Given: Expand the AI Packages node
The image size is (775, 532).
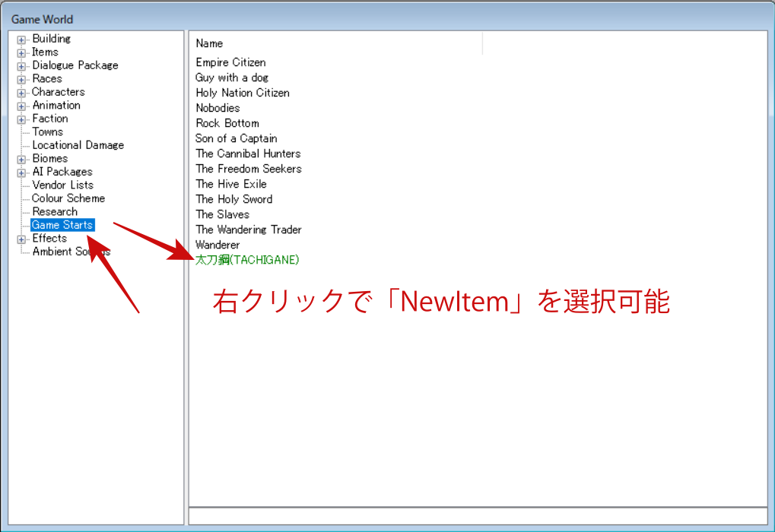Looking at the screenshot, I should pos(21,173).
